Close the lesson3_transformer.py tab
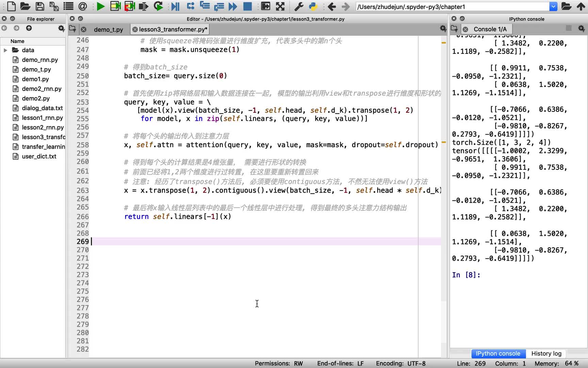Viewport: 588px width, 368px height. pyautogui.click(x=135, y=30)
